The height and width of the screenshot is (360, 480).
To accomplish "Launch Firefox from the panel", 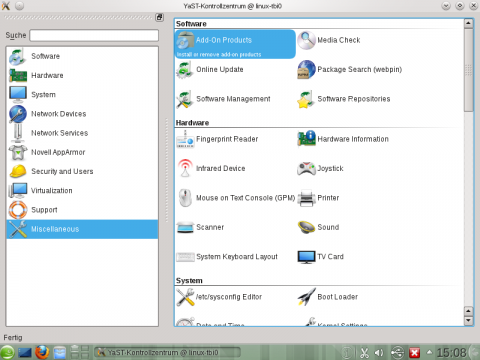I will [x=42, y=352].
